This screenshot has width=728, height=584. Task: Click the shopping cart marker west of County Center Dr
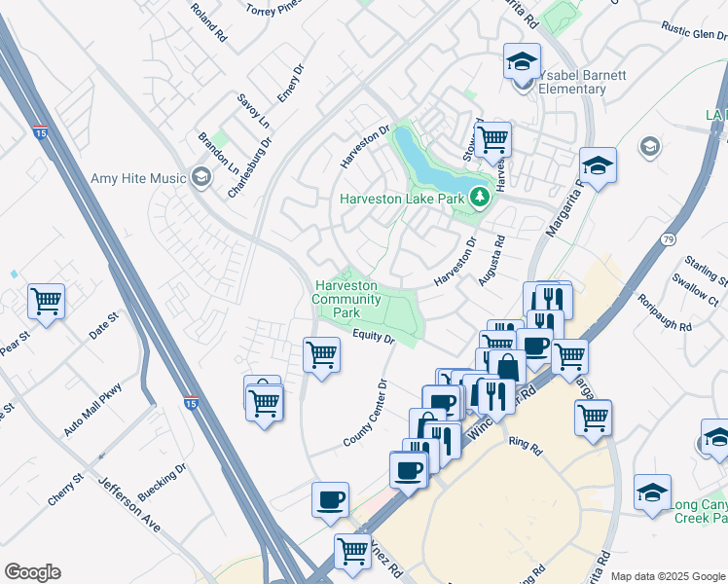pos(321,356)
